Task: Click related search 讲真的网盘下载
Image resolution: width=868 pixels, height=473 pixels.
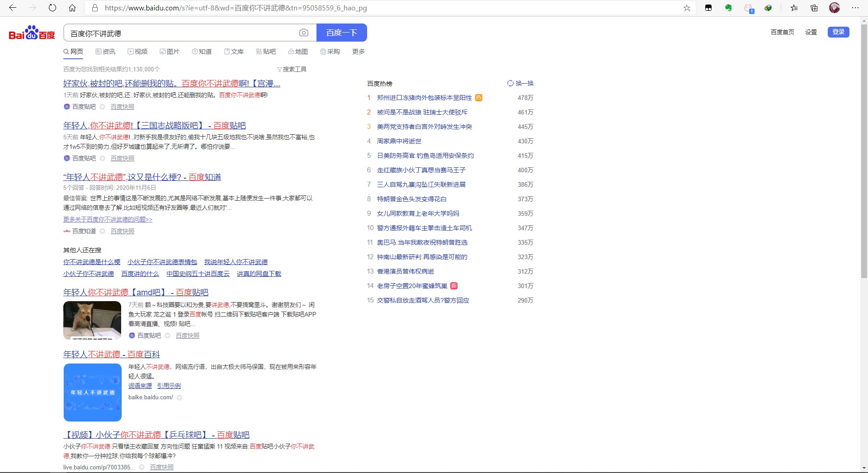Action: [x=259, y=274]
